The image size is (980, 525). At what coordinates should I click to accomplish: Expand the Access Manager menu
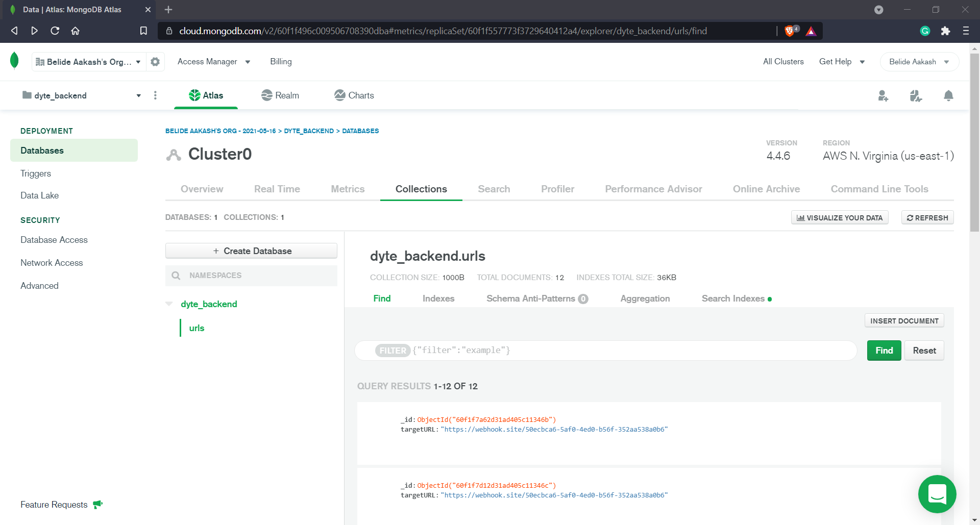coord(214,62)
